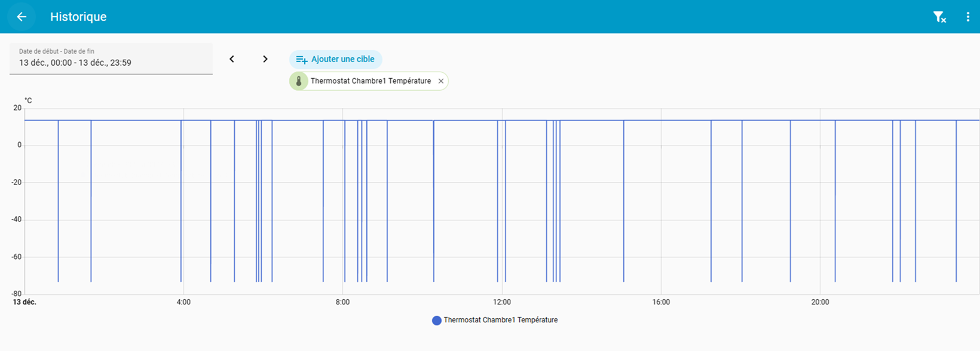Screen dimensions: 980x351
Task: Click the thermometer icon in the Thermostat chip
Action: 299,81
